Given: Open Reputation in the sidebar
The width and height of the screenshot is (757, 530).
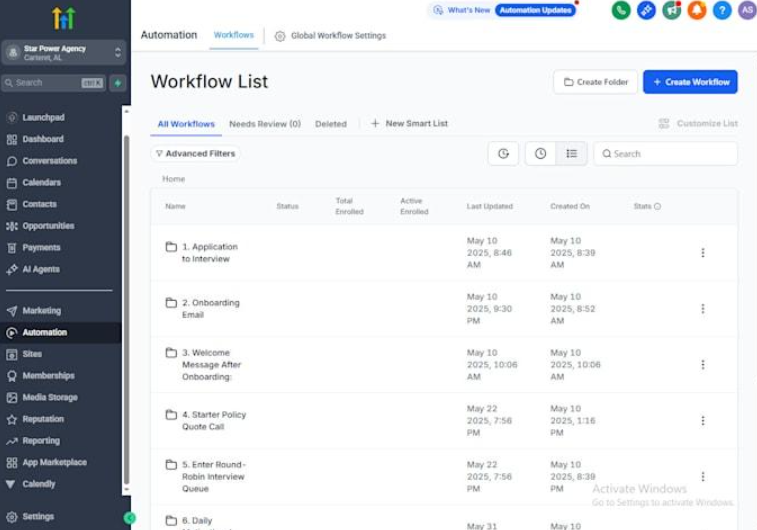Looking at the screenshot, I should 43,419.
